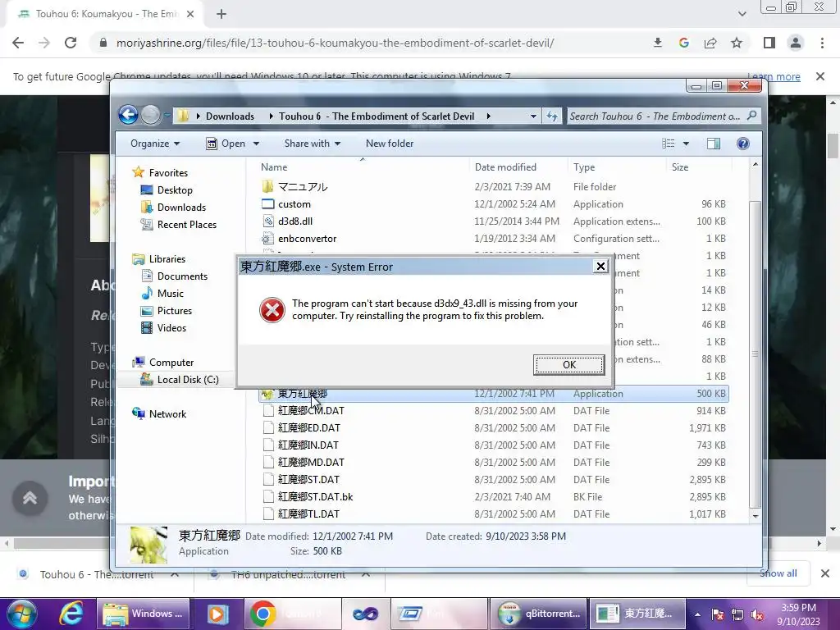The width and height of the screenshot is (840, 630).
Task: Click Learn more link in Chrome infobar
Action: 774,76
